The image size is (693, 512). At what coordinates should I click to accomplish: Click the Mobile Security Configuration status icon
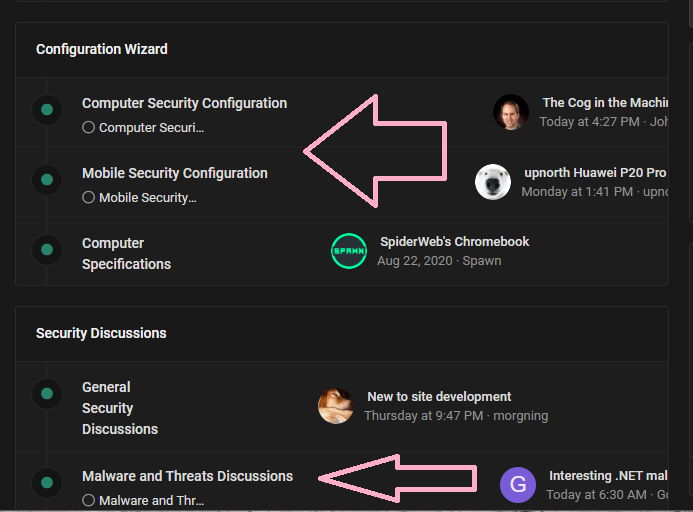[46, 180]
